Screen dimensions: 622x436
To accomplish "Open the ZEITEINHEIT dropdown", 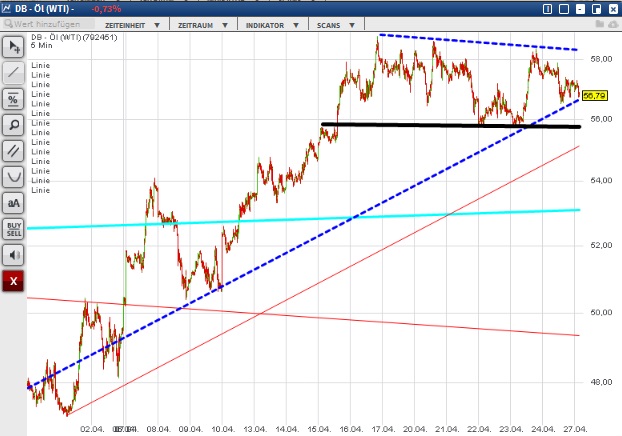I will pos(132,25).
